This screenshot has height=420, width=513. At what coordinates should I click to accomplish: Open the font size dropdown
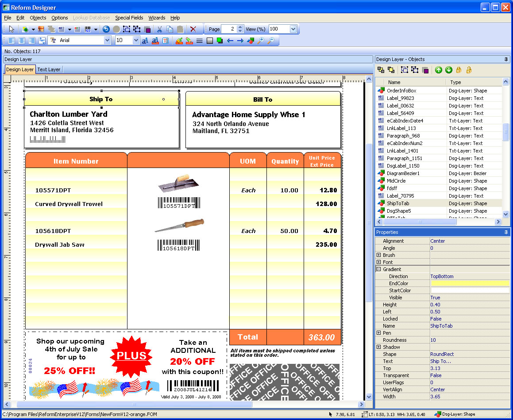136,40
